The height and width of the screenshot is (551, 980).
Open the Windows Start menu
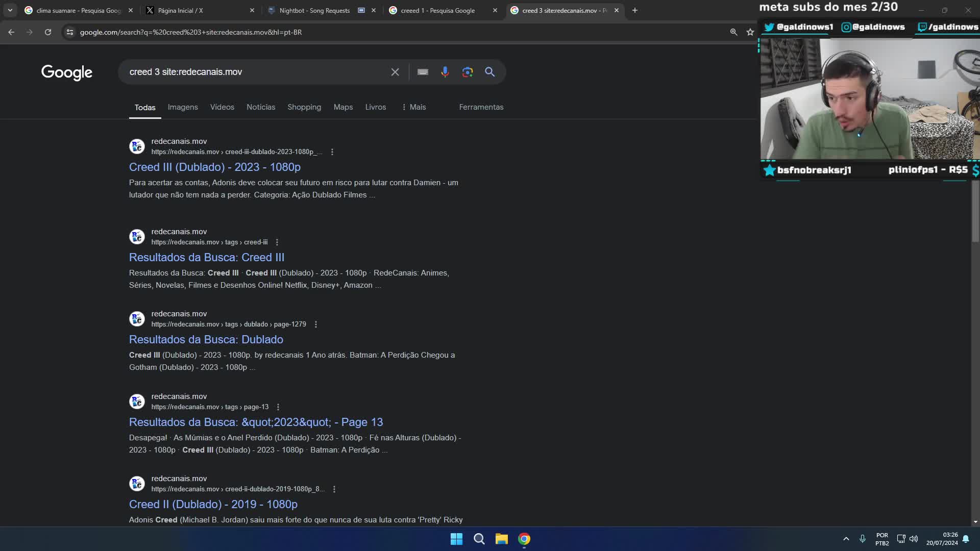tap(457, 539)
